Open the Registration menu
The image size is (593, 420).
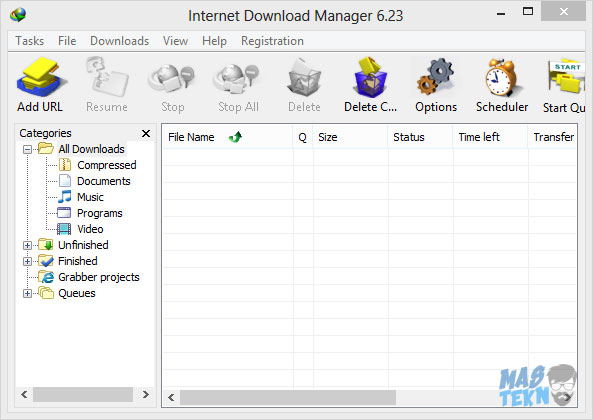click(x=272, y=41)
